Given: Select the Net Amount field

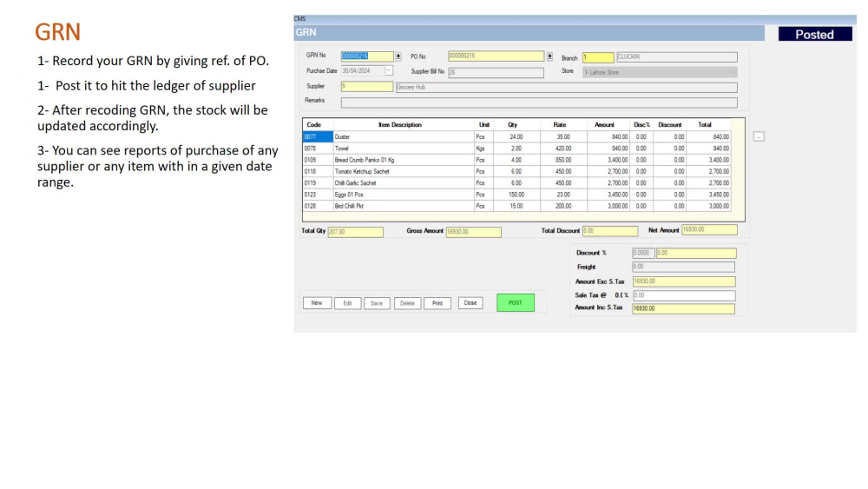Looking at the screenshot, I should 710,230.
